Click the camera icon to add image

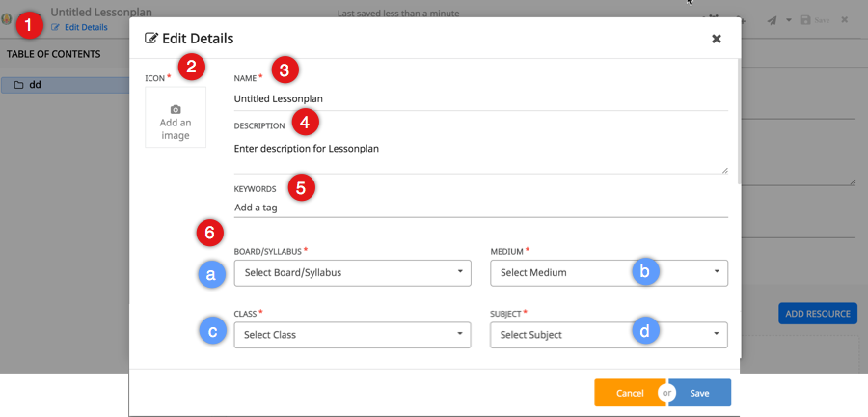click(176, 110)
